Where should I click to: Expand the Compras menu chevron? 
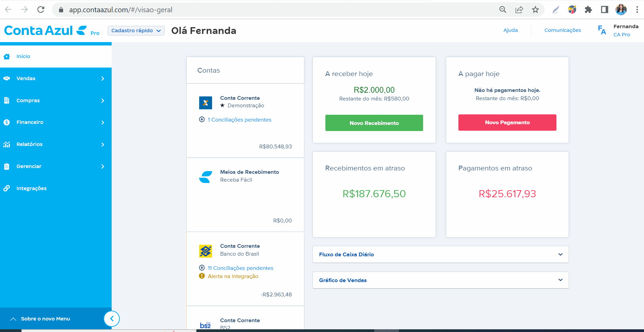click(x=103, y=100)
